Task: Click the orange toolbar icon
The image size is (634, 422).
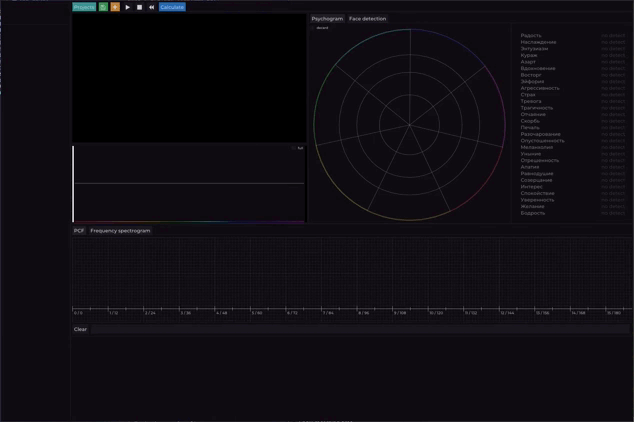Action: 115,7
